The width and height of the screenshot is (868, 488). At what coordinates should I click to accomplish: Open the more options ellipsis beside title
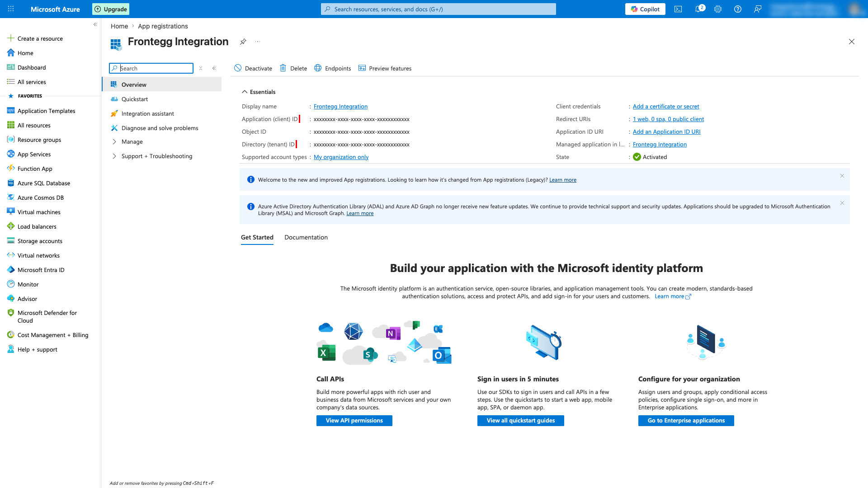(258, 42)
